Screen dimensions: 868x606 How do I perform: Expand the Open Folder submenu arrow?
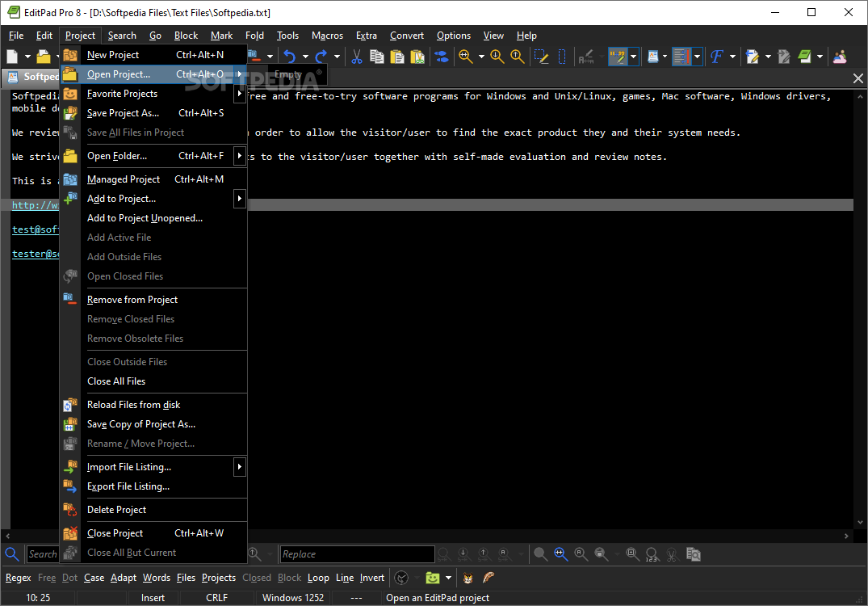tap(239, 156)
